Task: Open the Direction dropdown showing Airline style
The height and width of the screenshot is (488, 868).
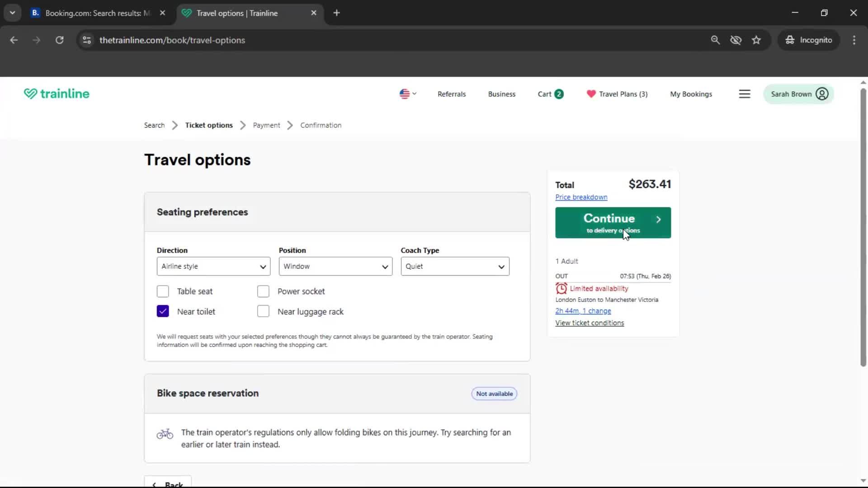Action: tap(213, 266)
